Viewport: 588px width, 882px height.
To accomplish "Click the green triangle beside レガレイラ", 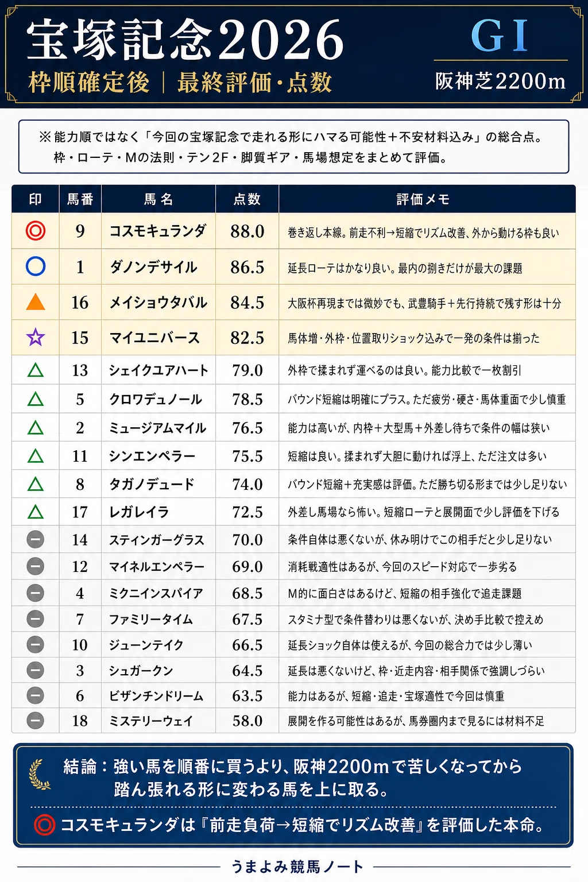I will click(x=36, y=512).
